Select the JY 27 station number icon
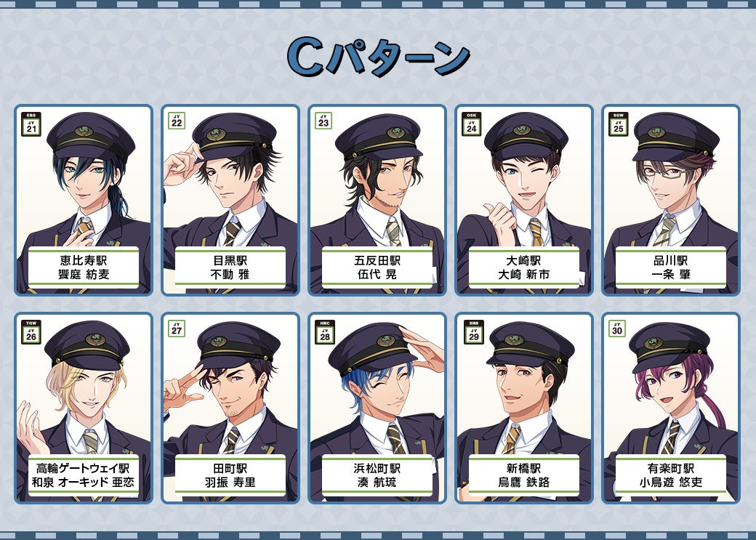The width and height of the screenshot is (756, 540). tap(177, 329)
